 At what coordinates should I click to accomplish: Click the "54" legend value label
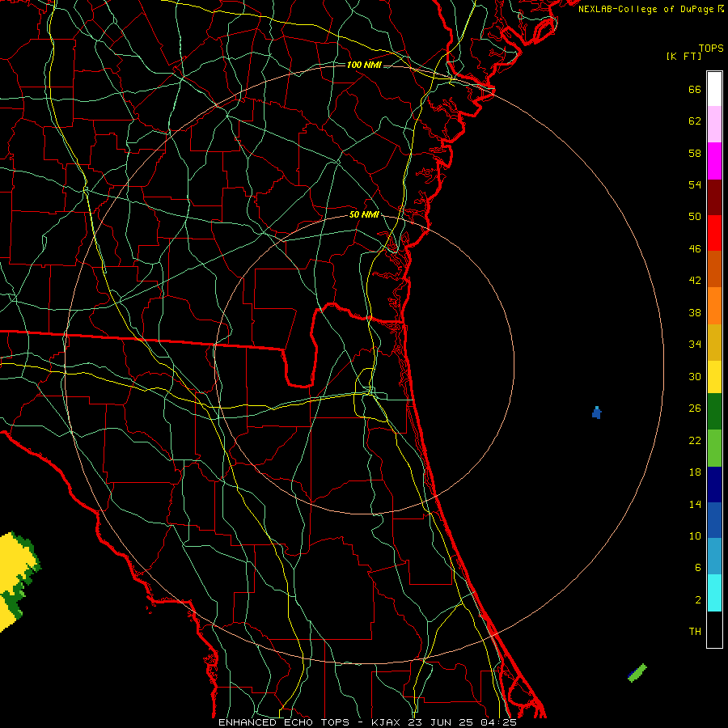[x=695, y=184]
